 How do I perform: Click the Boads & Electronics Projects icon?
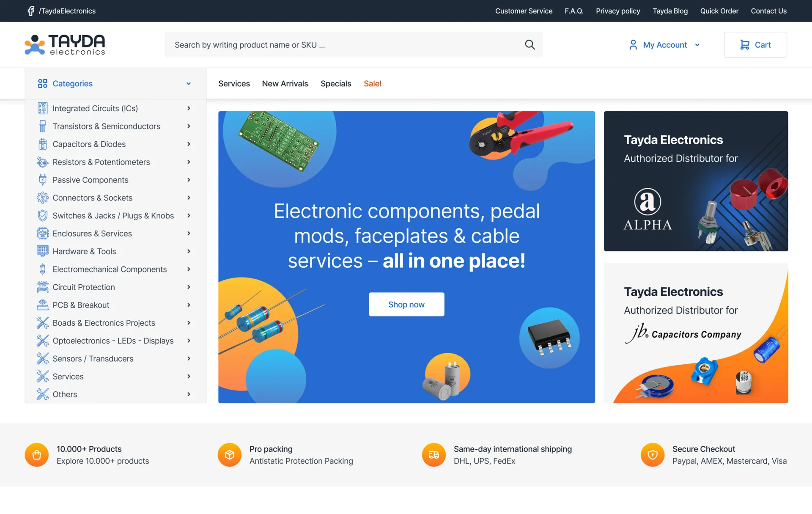coord(43,323)
